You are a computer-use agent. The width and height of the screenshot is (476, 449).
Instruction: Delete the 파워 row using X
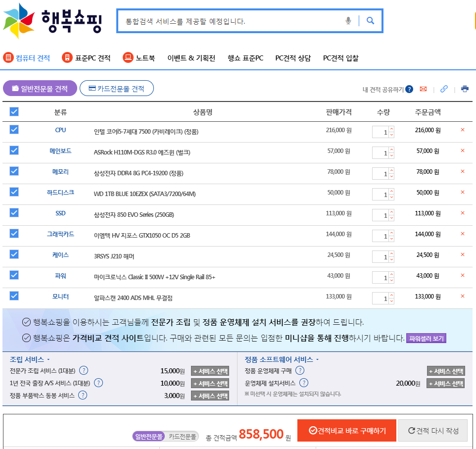coord(462,276)
